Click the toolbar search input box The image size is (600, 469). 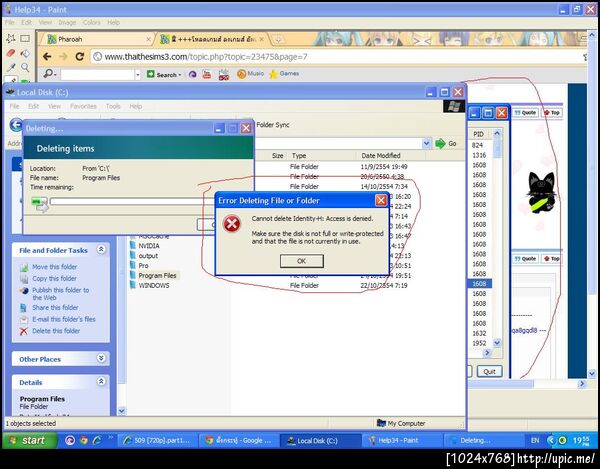(98, 75)
